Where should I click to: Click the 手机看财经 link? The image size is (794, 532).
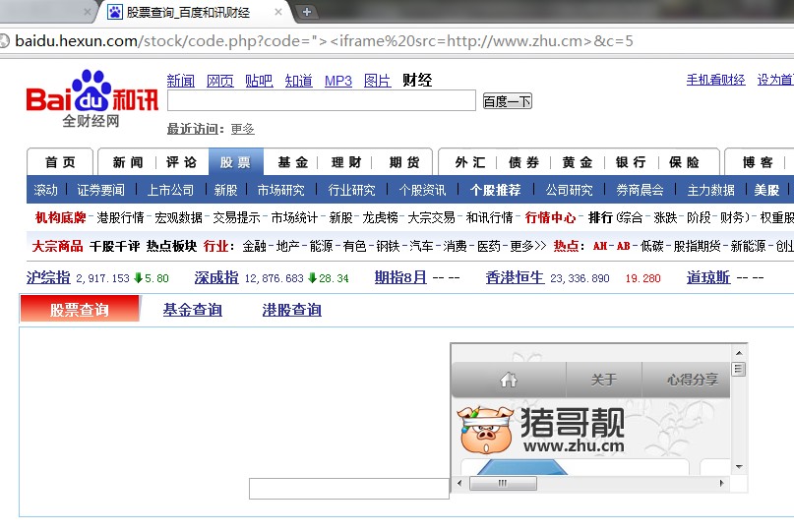click(x=715, y=80)
